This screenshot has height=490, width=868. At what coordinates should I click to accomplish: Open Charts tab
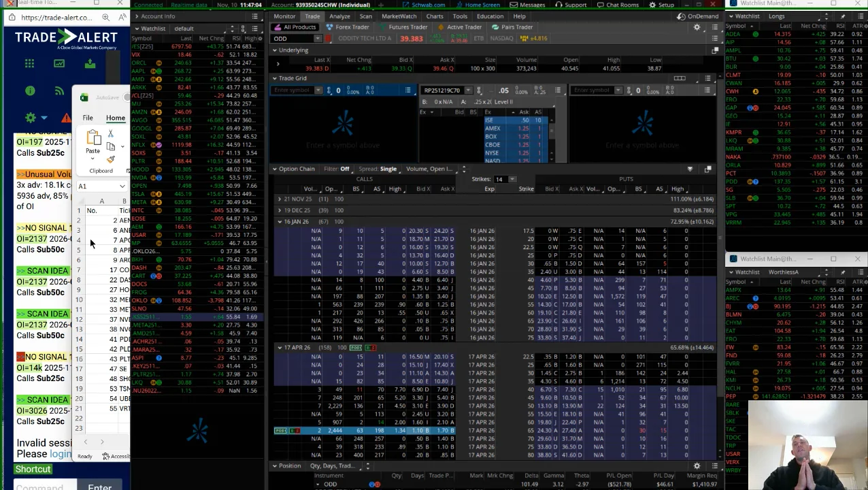click(x=434, y=16)
